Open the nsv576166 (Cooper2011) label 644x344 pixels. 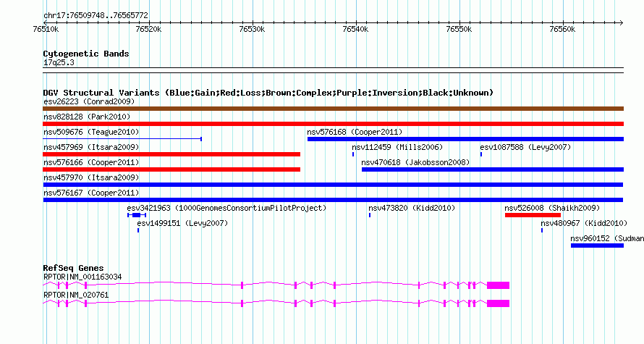pos(91,162)
